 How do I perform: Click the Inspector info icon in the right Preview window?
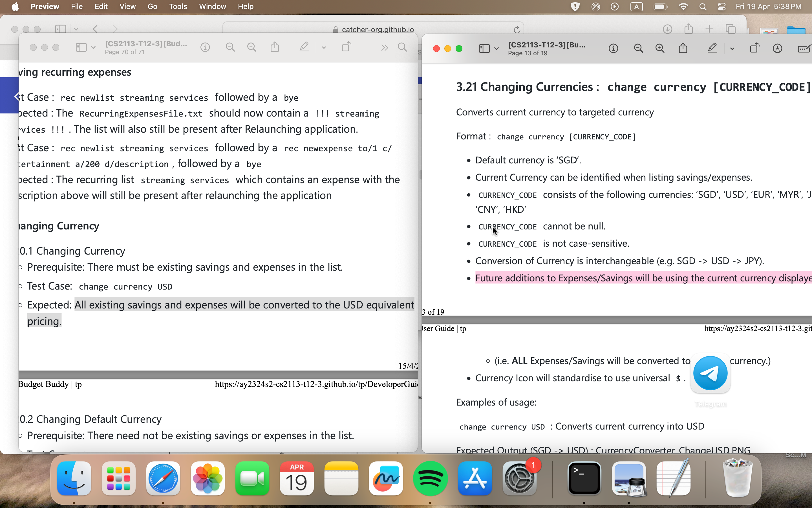[613, 49]
